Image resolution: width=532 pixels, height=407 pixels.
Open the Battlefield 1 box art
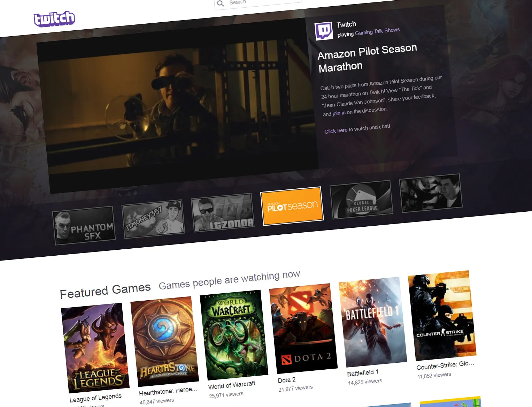(372, 322)
